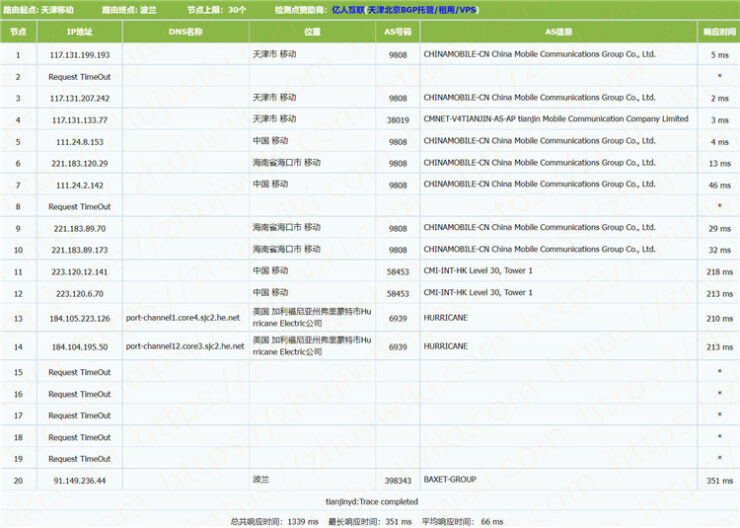Click Request TimeOut in node 15 row
The width and height of the screenshot is (740, 528).
tap(79, 372)
